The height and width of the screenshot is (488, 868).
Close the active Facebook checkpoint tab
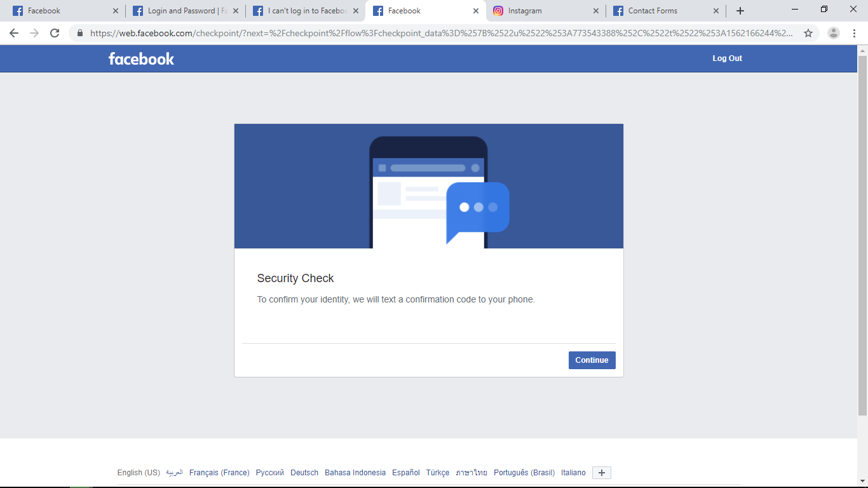tap(475, 11)
